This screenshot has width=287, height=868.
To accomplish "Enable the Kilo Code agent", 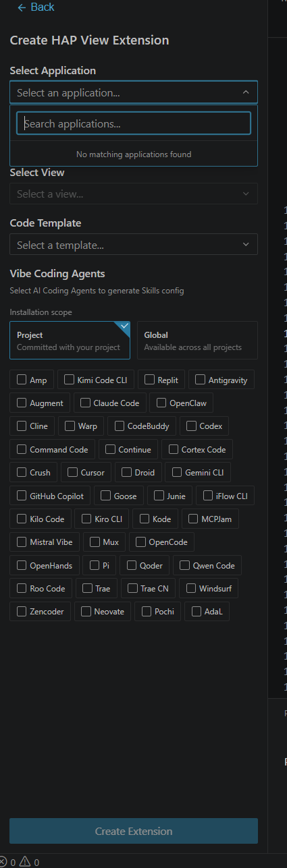I will 22,519.
